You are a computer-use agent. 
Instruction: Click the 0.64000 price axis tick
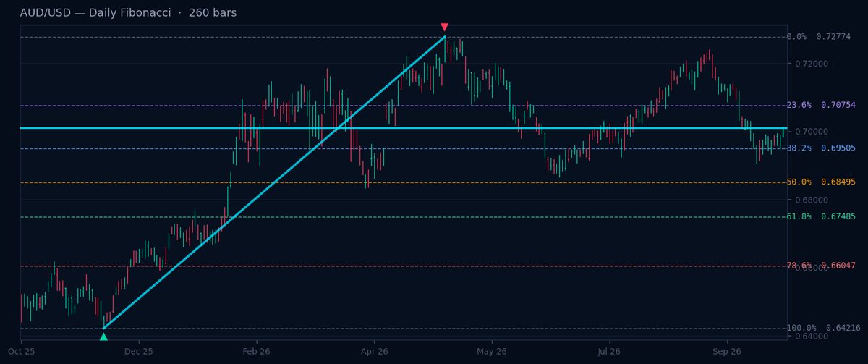click(x=811, y=337)
